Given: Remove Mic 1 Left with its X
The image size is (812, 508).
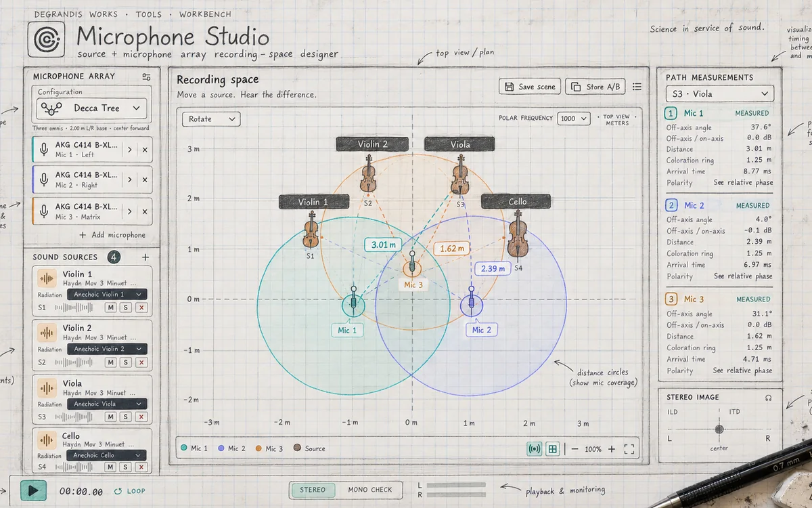Looking at the screenshot, I should pyautogui.click(x=144, y=150).
